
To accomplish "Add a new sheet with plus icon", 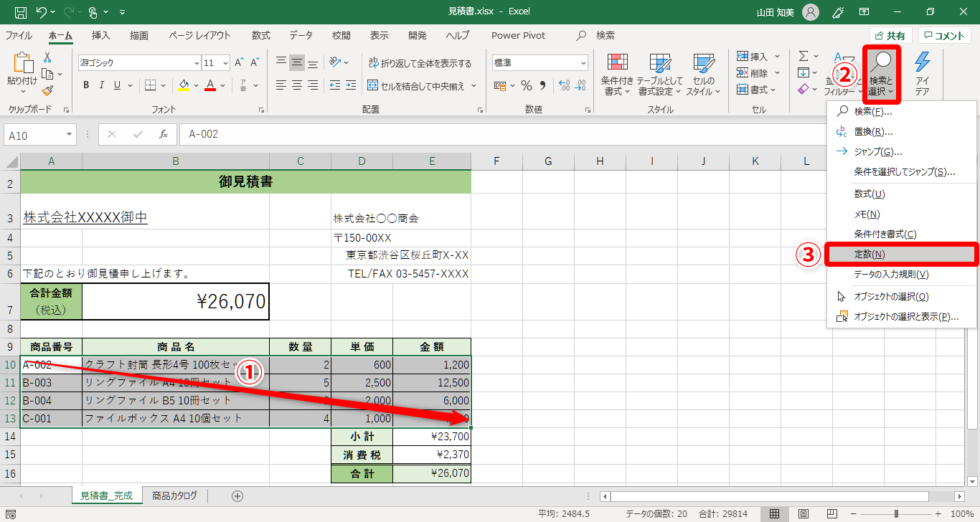I will pos(237,495).
